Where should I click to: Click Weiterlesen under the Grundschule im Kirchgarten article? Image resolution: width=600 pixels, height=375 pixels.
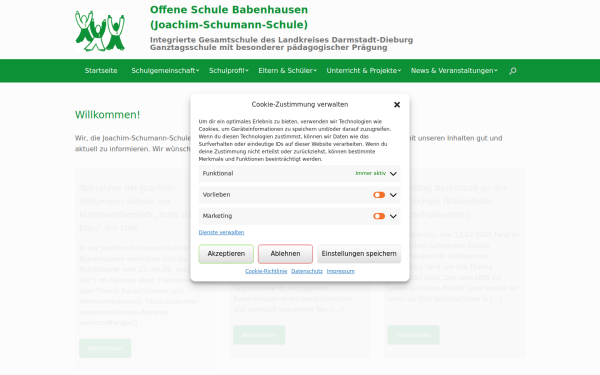pos(259,335)
